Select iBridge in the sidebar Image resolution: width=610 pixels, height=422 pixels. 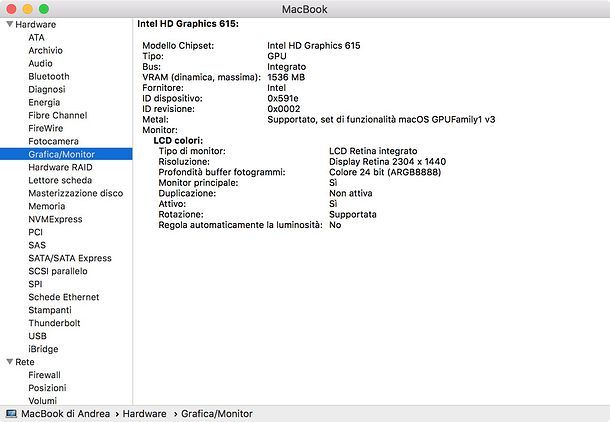point(43,349)
